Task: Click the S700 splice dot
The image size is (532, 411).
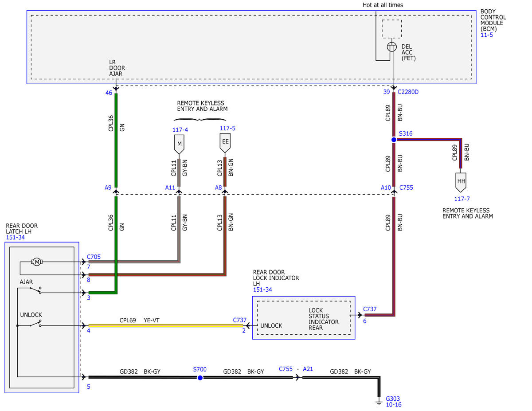Action: 200,378
